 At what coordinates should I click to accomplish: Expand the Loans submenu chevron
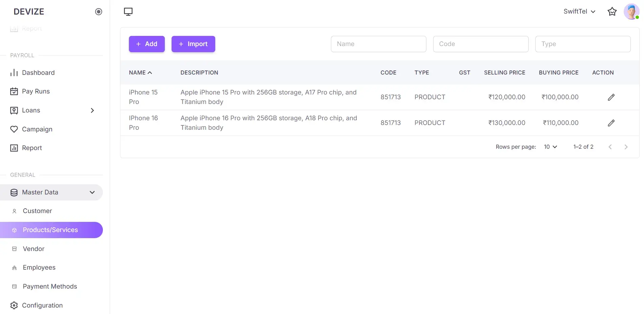click(92, 110)
